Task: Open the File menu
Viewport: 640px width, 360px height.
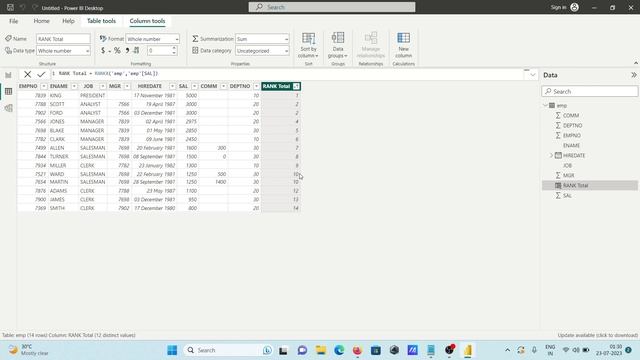Action: coord(13,21)
